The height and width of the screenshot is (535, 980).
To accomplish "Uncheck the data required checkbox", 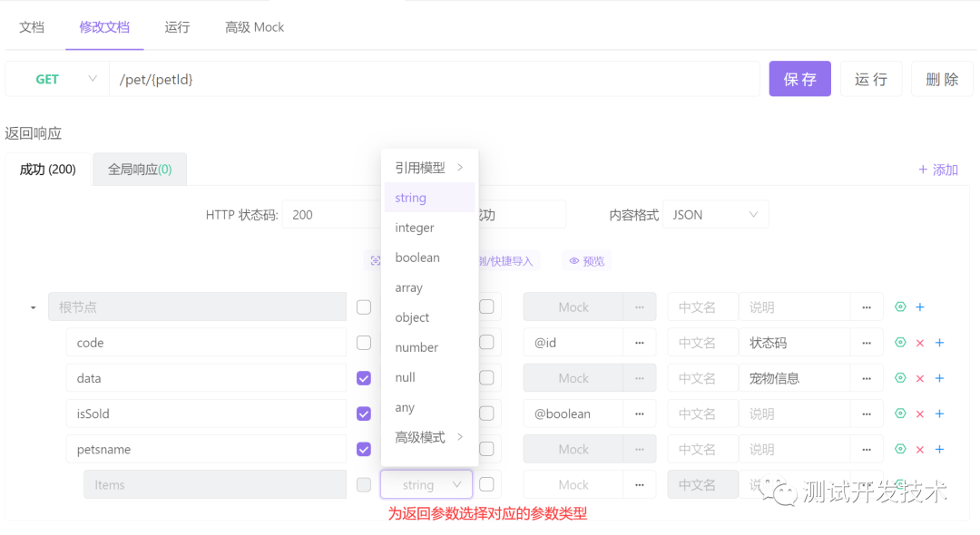I will [x=364, y=378].
